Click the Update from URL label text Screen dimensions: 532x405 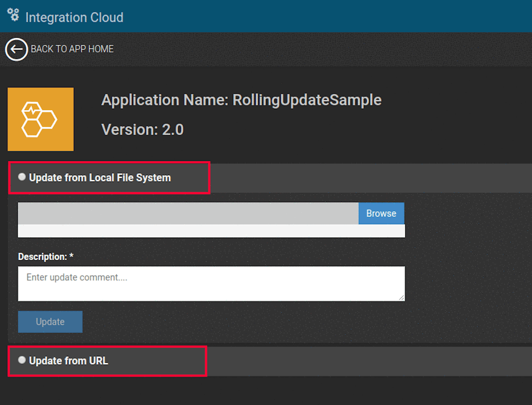coord(68,361)
